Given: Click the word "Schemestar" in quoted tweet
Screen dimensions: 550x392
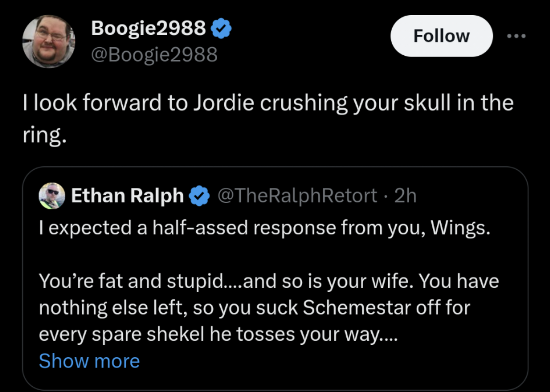Looking at the screenshot, I should [357, 308].
